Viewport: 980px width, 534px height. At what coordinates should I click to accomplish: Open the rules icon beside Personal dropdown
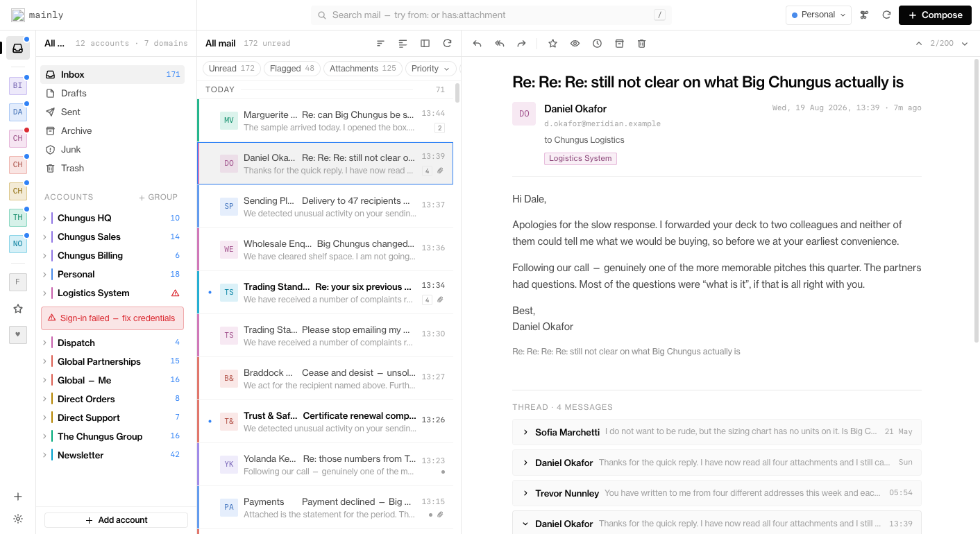[864, 15]
